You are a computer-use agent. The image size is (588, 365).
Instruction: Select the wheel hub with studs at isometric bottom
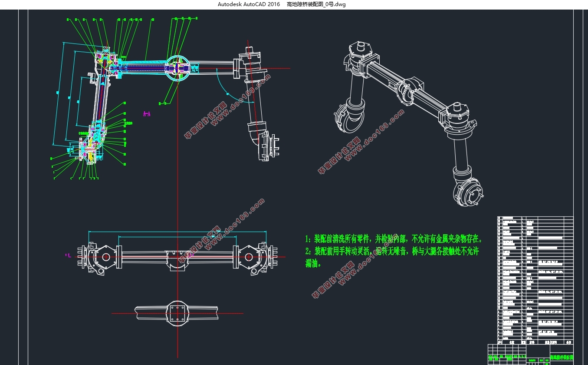(469, 192)
